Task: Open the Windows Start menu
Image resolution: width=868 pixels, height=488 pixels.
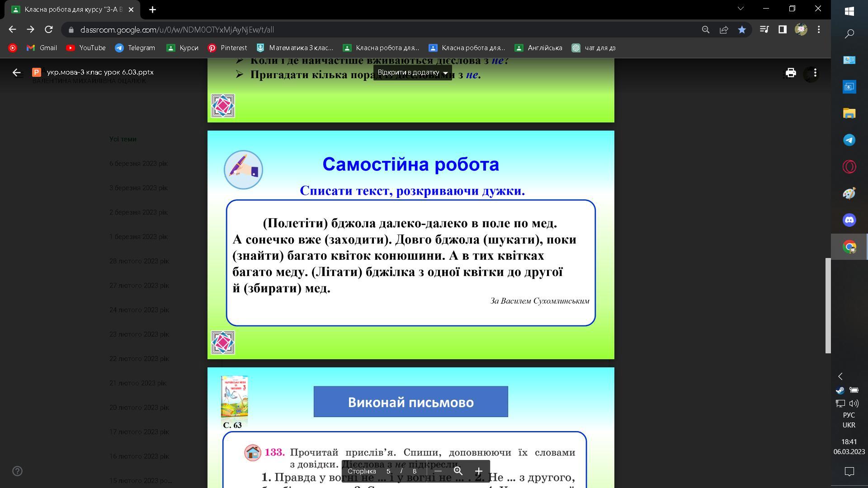Action: point(849,11)
